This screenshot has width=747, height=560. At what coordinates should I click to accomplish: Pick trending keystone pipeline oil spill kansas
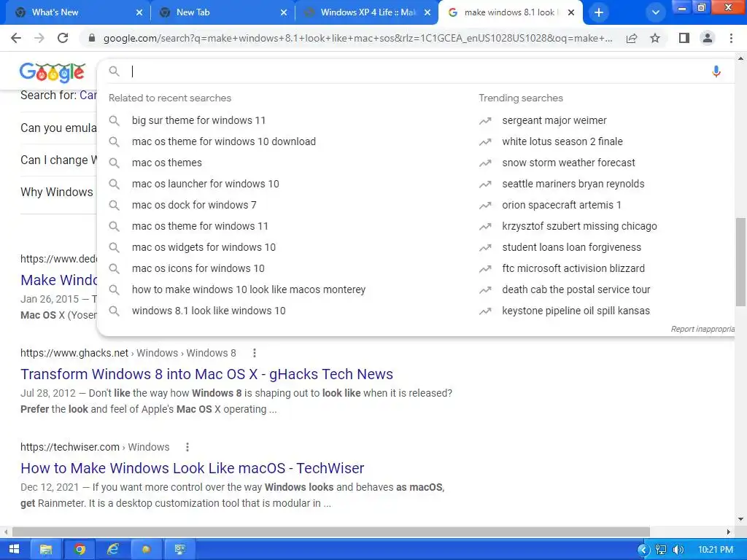576,311
